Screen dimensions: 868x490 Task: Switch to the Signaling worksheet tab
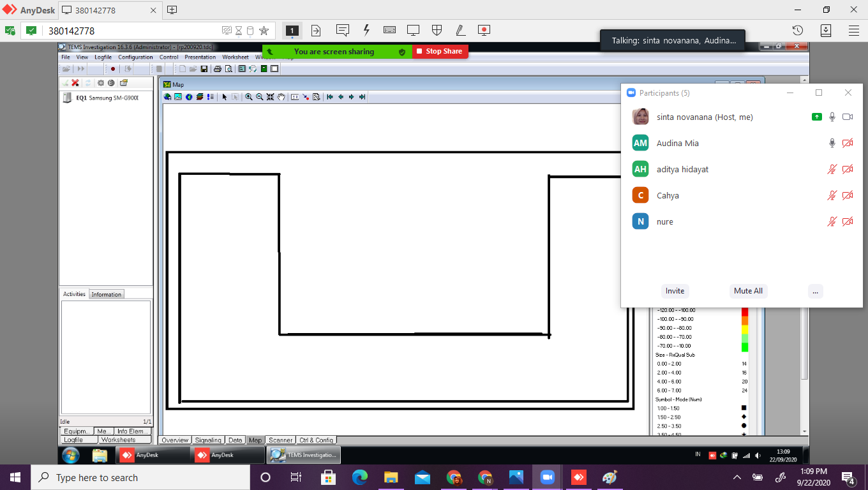pyautogui.click(x=208, y=440)
